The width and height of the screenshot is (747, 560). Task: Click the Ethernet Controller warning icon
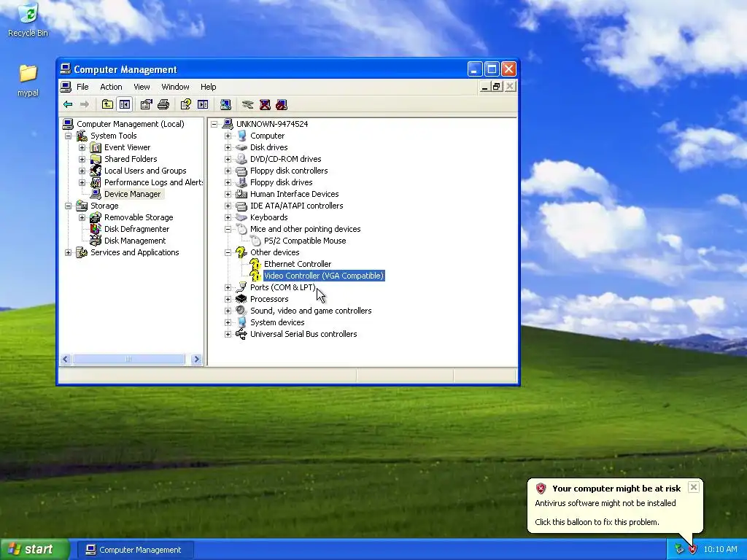pos(255,264)
